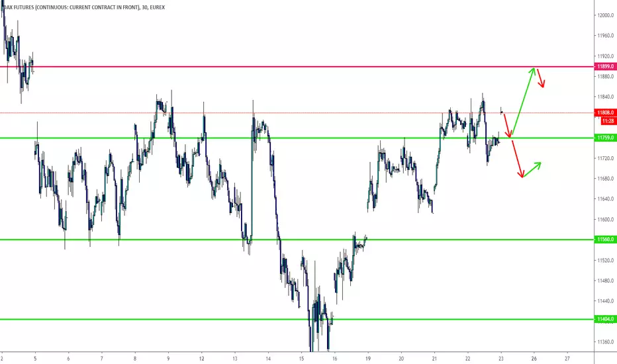Click the 11920.0 price axis value
Screen dimensions: 617x364
(606, 56)
